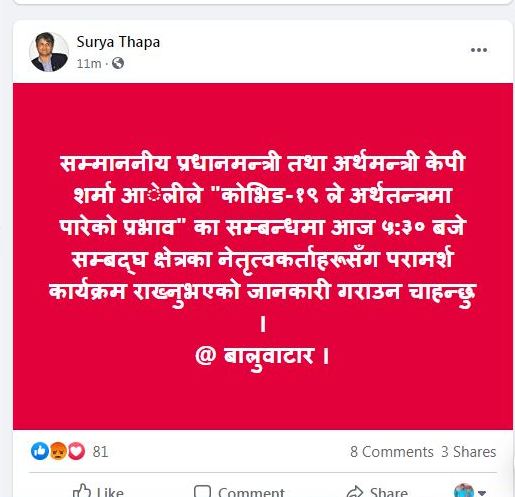The height and width of the screenshot is (497, 515).
Task: Open the red background Nepali text post
Action: pos(263,256)
